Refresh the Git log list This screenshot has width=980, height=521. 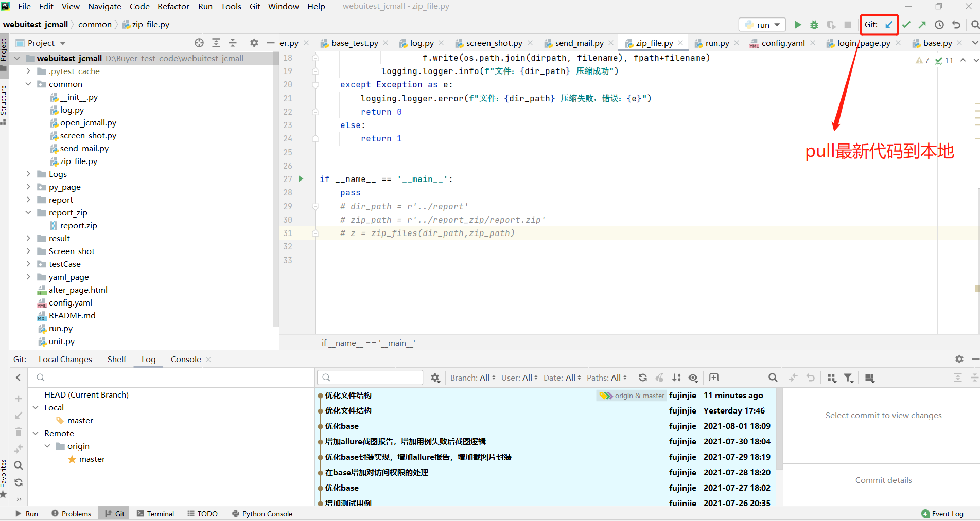pos(643,378)
